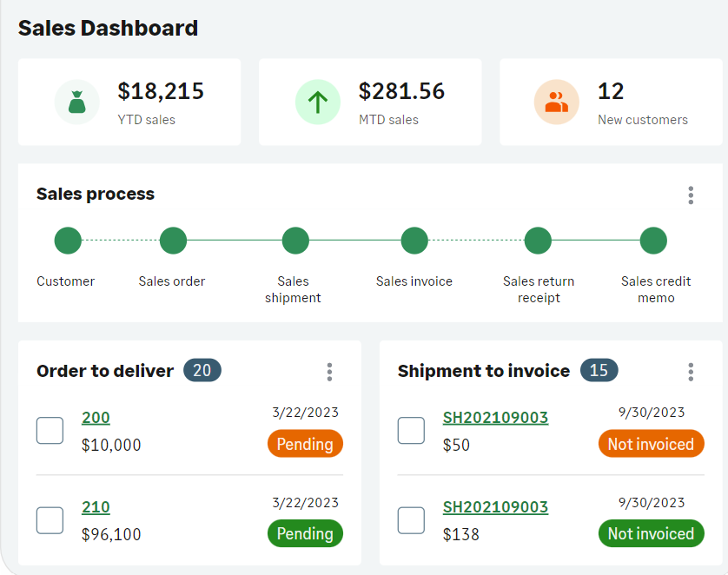The height and width of the screenshot is (575, 728).
Task: Open the Sales process options menu
Action: point(691,195)
